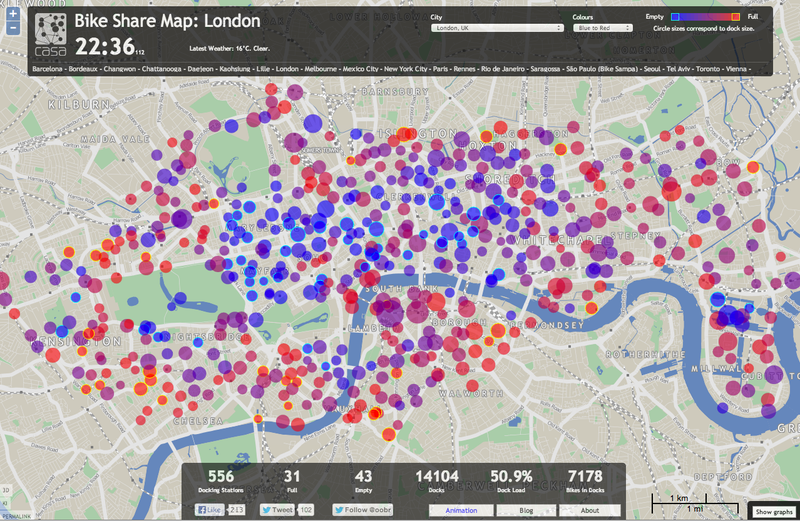Go to Vienna in the city list

click(735, 69)
